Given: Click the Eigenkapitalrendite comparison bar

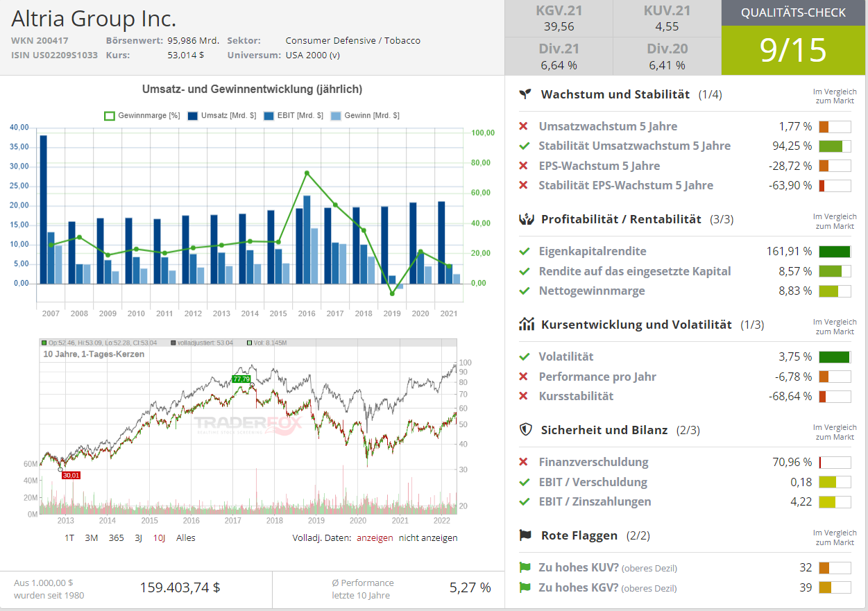Looking at the screenshot, I should pyautogui.click(x=835, y=251).
